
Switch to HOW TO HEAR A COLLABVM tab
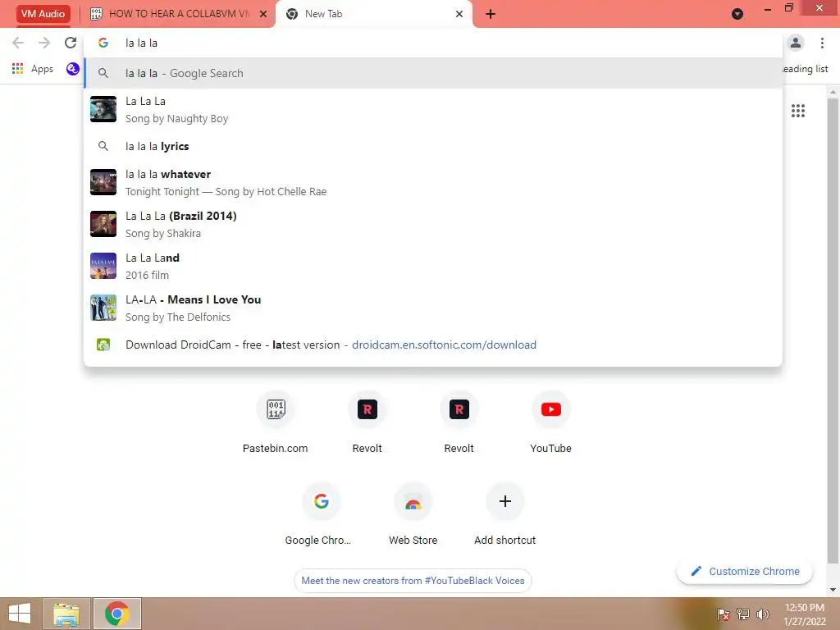(x=178, y=14)
